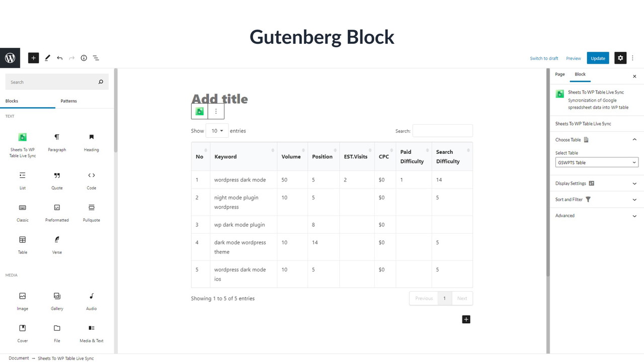The height and width of the screenshot is (362, 644).
Task: Click the Update button
Action: [x=598, y=58]
